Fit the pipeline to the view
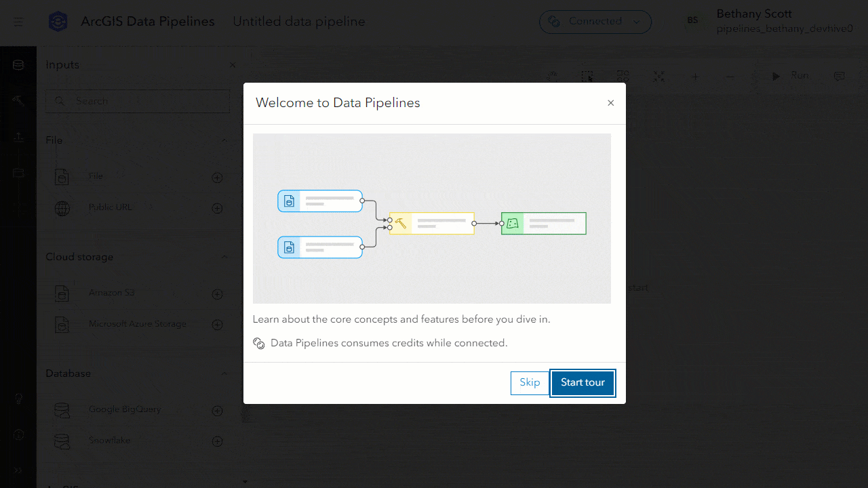The height and width of the screenshot is (488, 868). click(658, 77)
